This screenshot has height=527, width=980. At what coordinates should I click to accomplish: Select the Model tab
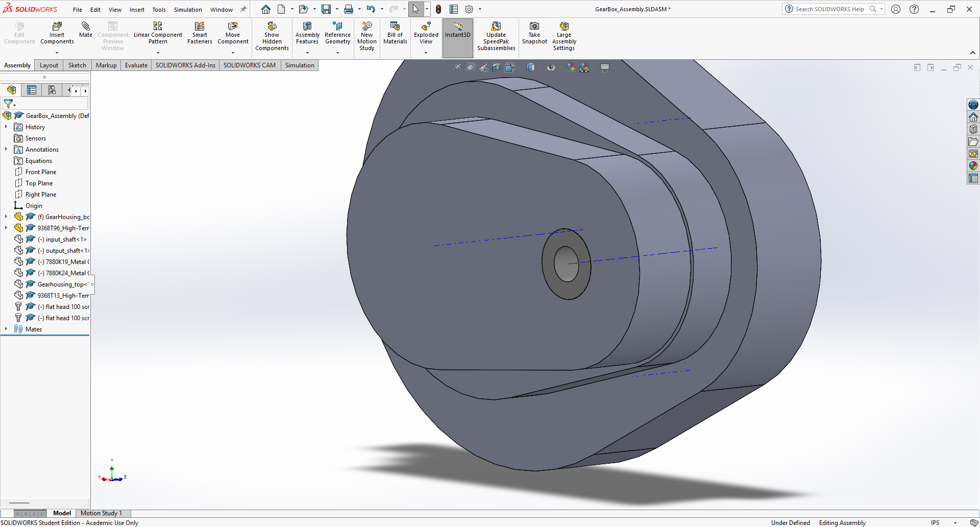tap(62, 513)
